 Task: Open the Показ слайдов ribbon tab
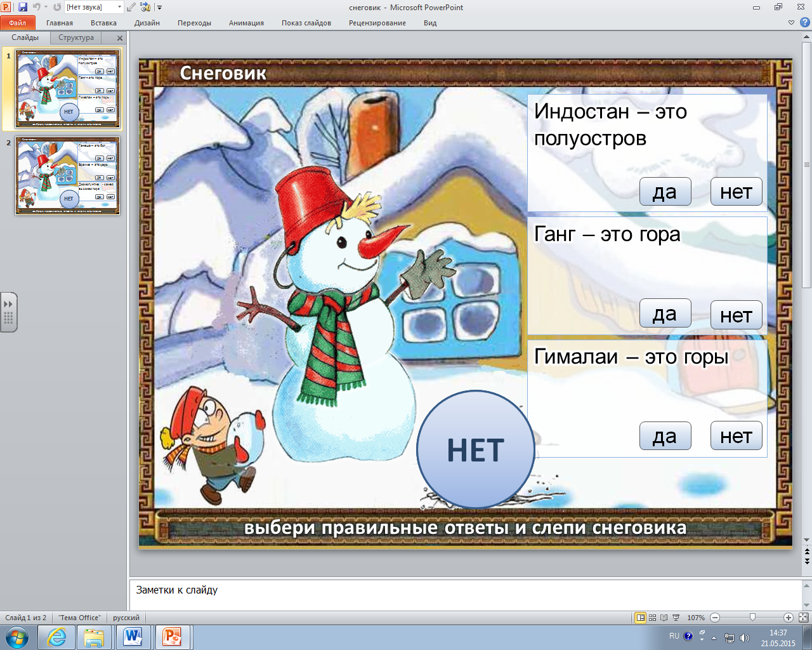point(306,23)
